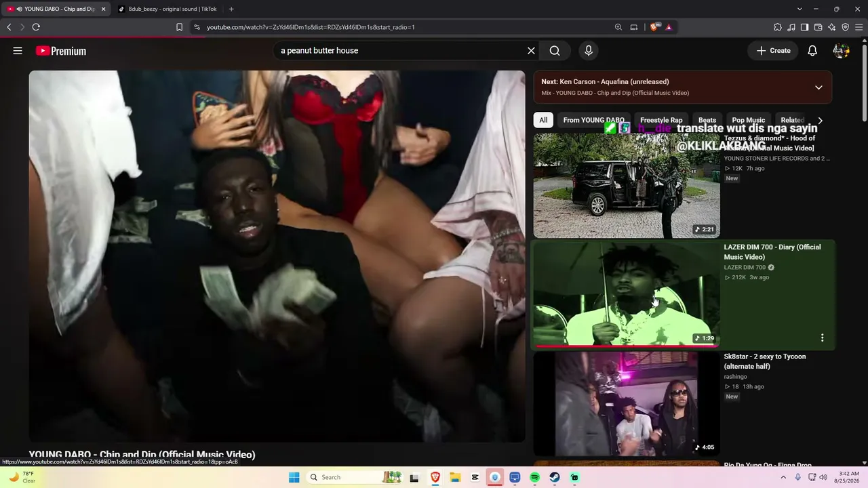The height and width of the screenshot is (488, 868).
Task: Open options for LAZER DIM Diary video
Action: [822, 338]
